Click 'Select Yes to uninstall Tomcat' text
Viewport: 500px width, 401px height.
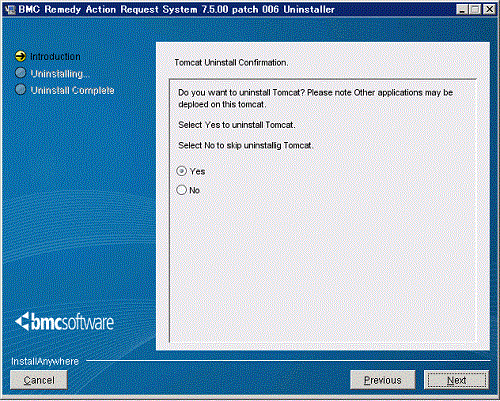237,125
